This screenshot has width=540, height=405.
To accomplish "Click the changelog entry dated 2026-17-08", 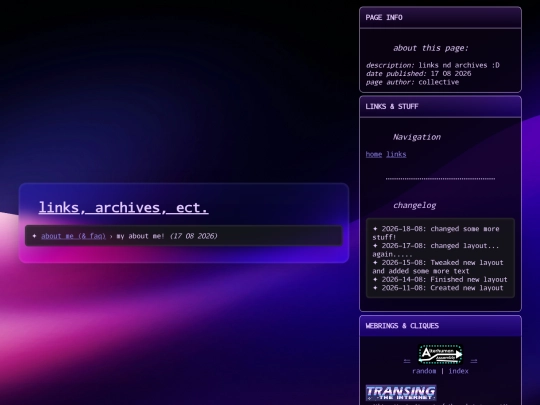I will pos(436,250).
